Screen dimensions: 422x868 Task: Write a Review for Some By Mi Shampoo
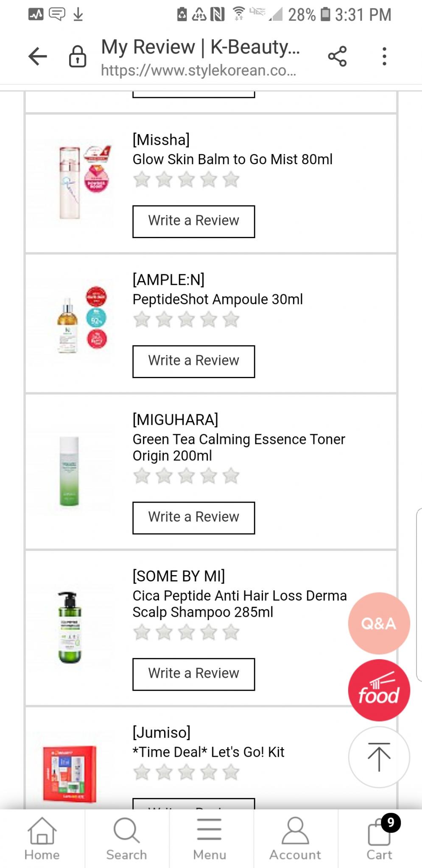coord(194,674)
